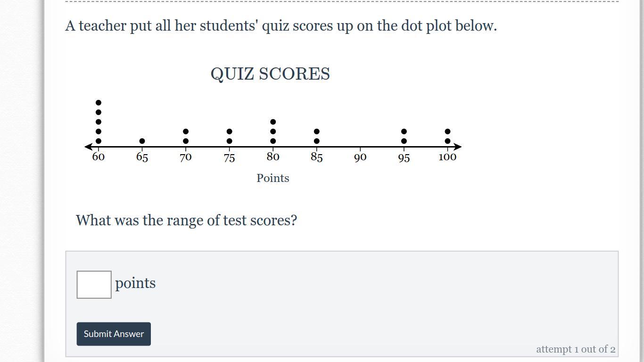This screenshot has height=362, width=644.
Task: Click the right arrowhead of the number line
Action: click(457, 147)
